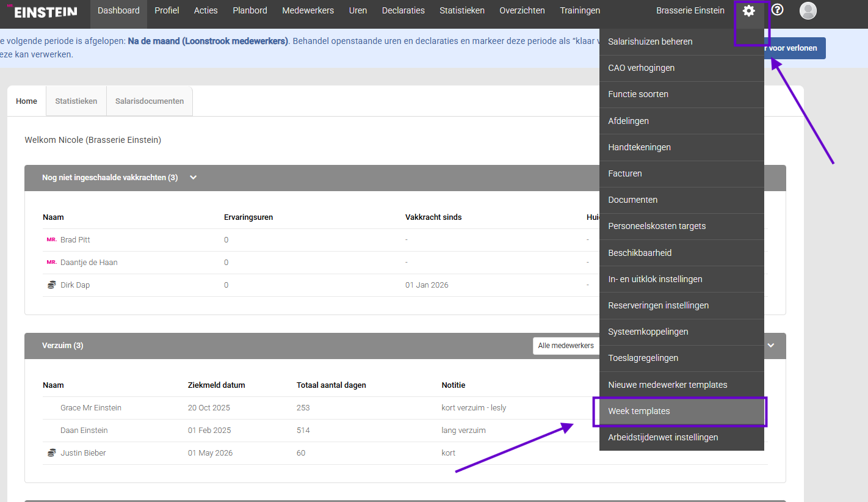Open Documenten in settings menu
This screenshot has width=868, height=502.
pyautogui.click(x=682, y=200)
